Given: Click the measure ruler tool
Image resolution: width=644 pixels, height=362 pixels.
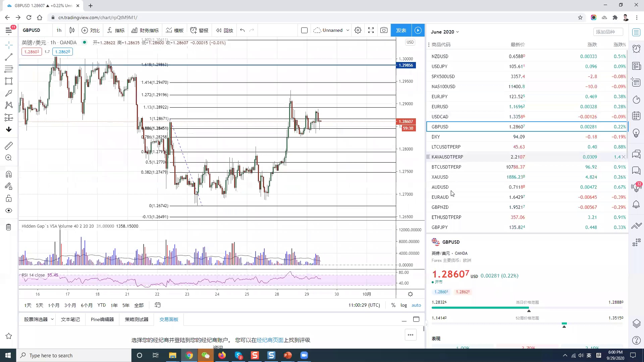Looking at the screenshot, I should click(9, 145).
